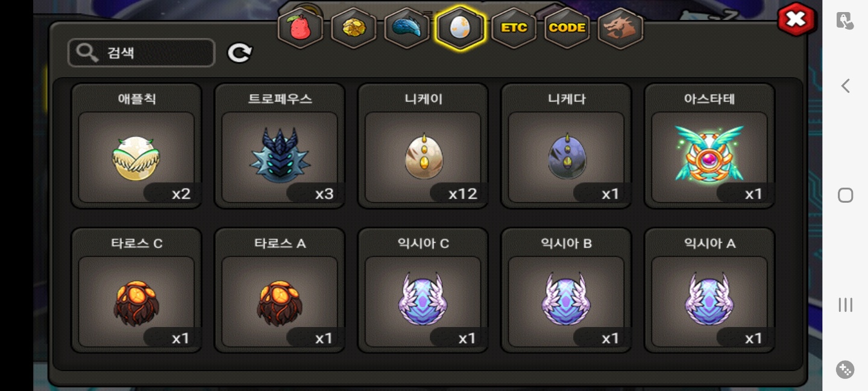Open the CODE tab
This screenshot has width=868, height=391.
tap(567, 28)
